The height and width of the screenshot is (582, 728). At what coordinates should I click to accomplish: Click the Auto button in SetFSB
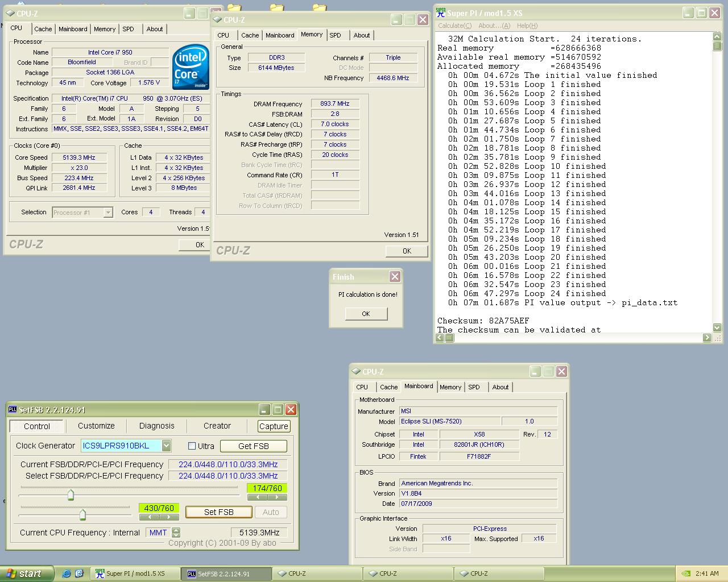(271, 512)
